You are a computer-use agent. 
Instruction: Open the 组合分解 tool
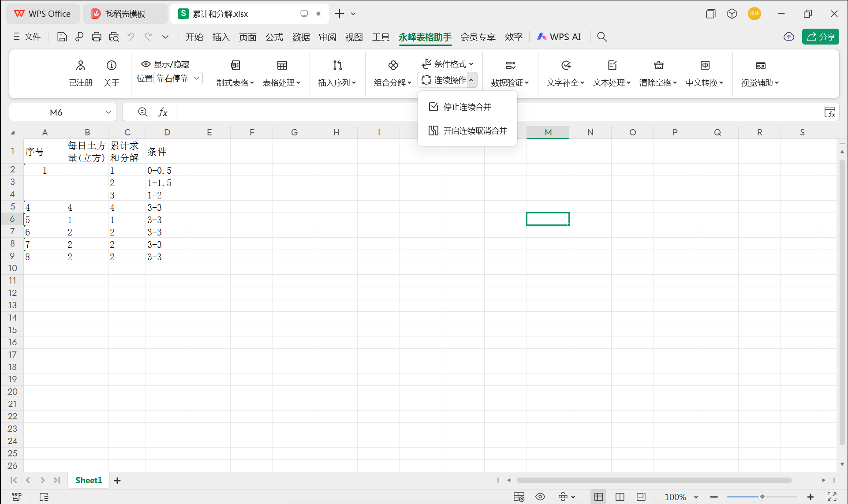(392, 73)
